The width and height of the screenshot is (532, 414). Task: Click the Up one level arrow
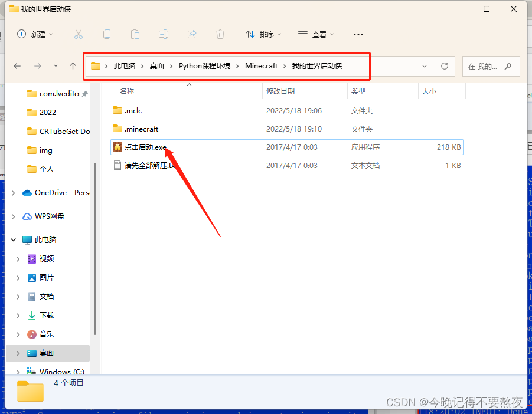click(x=73, y=66)
